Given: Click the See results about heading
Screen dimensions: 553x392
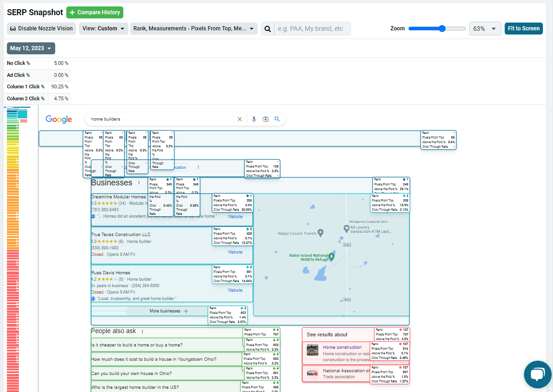Looking at the screenshot, I should tap(327, 334).
